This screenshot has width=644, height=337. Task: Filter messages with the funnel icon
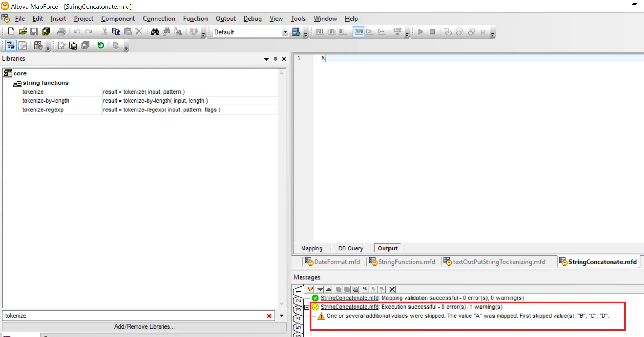(310, 289)
